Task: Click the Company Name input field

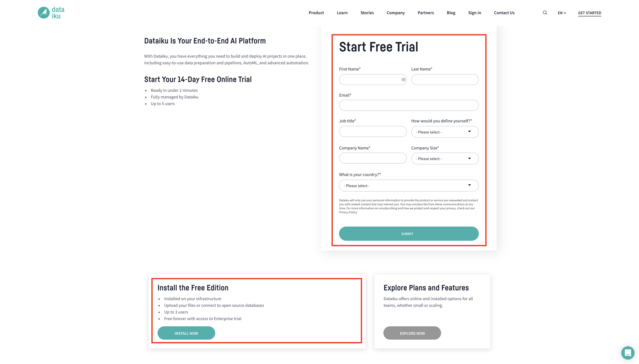Action: tap(373, 158)
